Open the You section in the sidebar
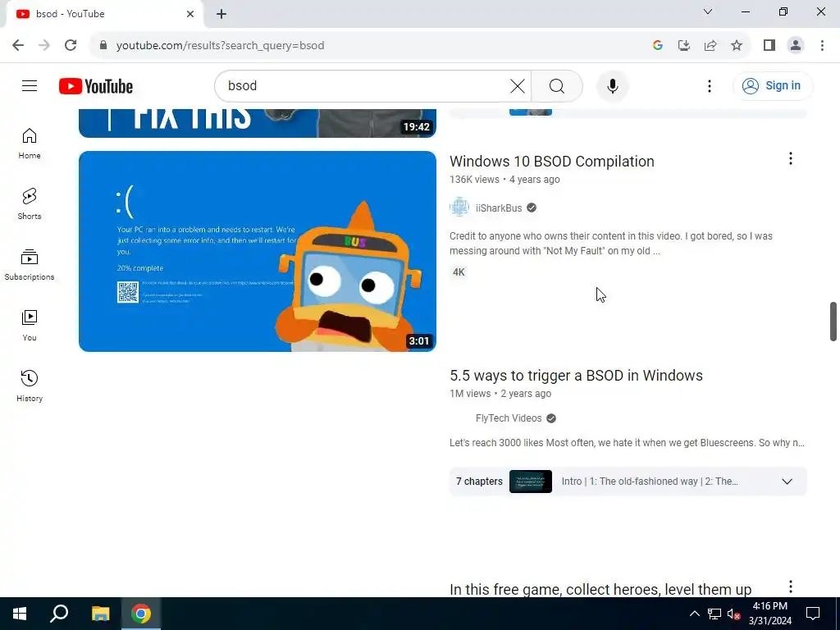The height and width of the screenshot is (630, 840). point(30,325)
